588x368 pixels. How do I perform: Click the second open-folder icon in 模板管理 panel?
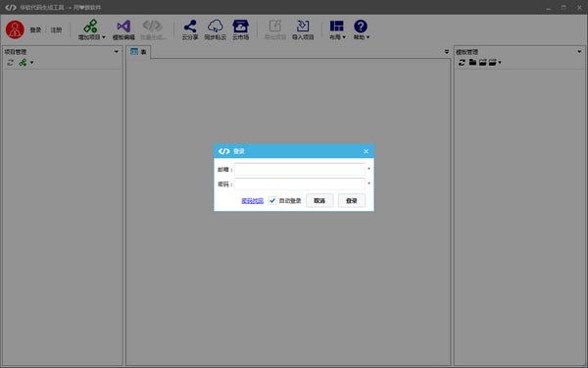point(492,63)
